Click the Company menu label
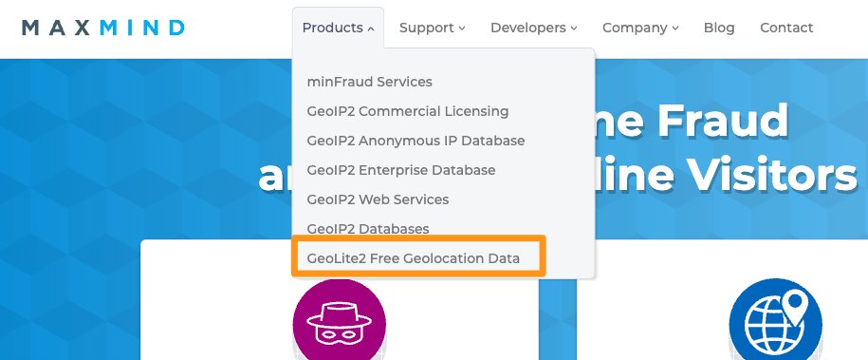The width and height of the screenshot is (868, 360). tap(636, 28)
